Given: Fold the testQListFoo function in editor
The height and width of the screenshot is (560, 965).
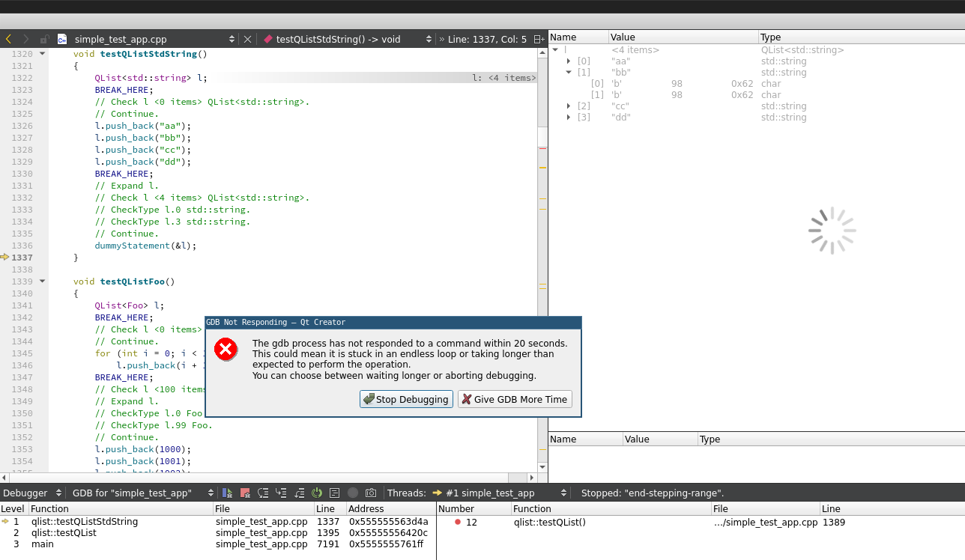Looking at the screenshot, I should 43,281.
